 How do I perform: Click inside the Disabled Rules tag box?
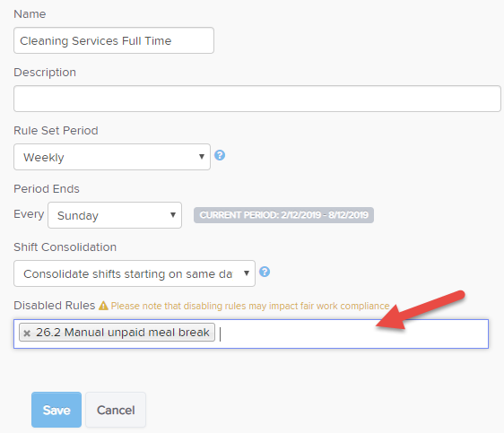pyautogui.click(x=353, y=334)
